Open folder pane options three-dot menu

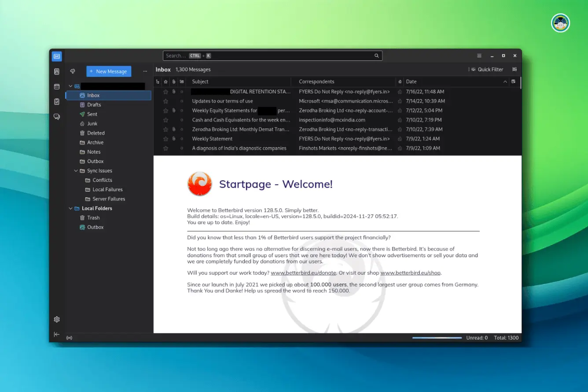(x=145, y=71)
